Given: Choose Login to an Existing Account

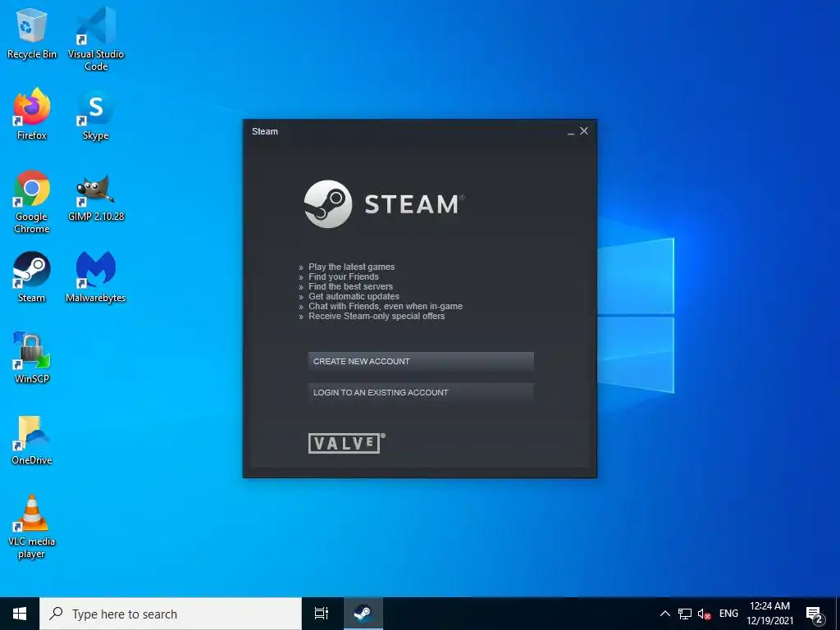Looking at the screenshot, I should (421, 393).
